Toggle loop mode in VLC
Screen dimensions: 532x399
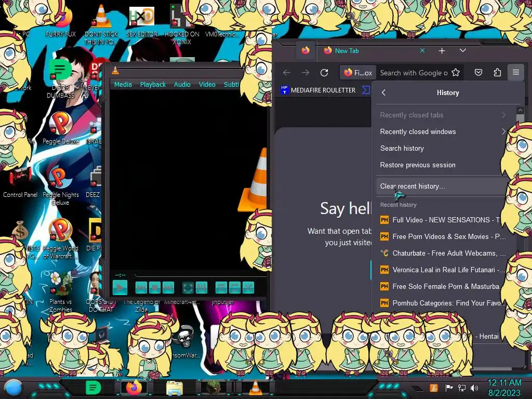click(235, 288)
